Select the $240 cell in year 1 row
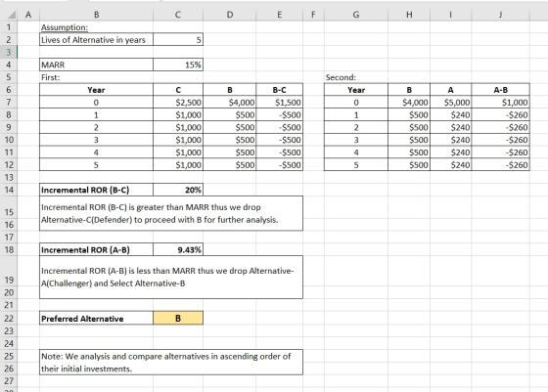This screenshot has height=392, width=548. (450, 114)
